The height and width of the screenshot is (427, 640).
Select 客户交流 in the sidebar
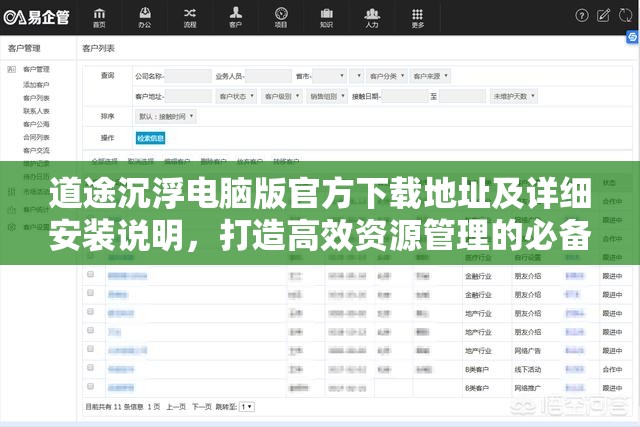[x=36, y=150]
